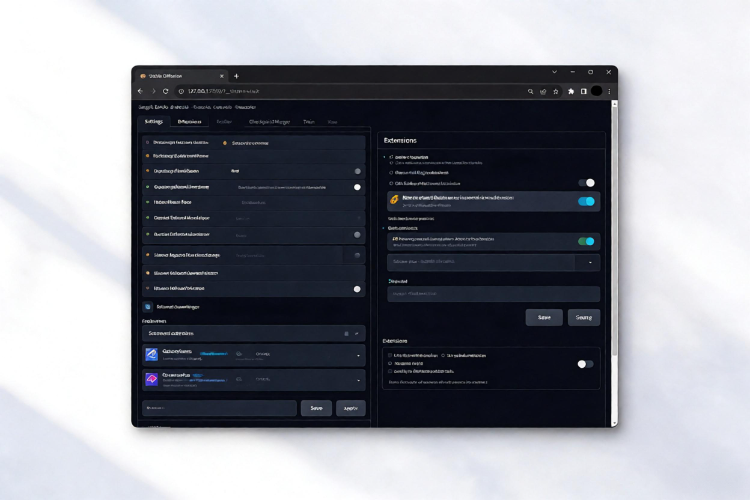Go back using the browser back arrow

(x=141, y=91)
